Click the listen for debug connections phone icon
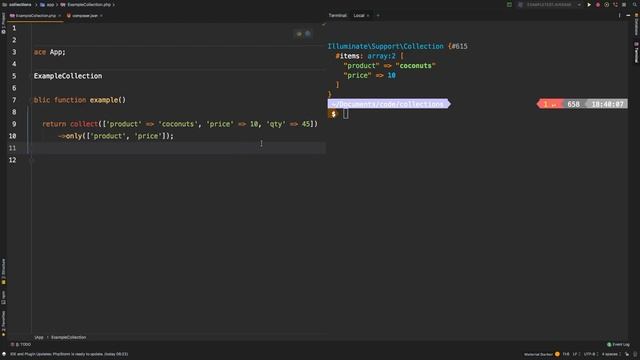 click(615, 4)
